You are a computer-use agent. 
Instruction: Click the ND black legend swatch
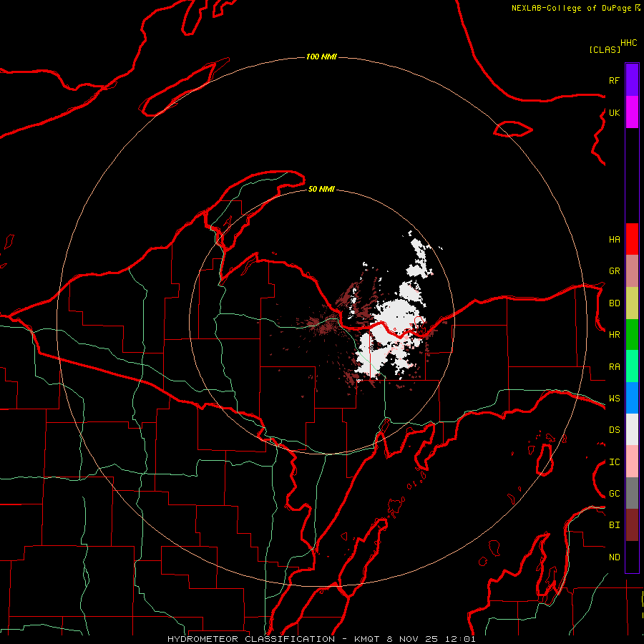click(x=632, y=557)
